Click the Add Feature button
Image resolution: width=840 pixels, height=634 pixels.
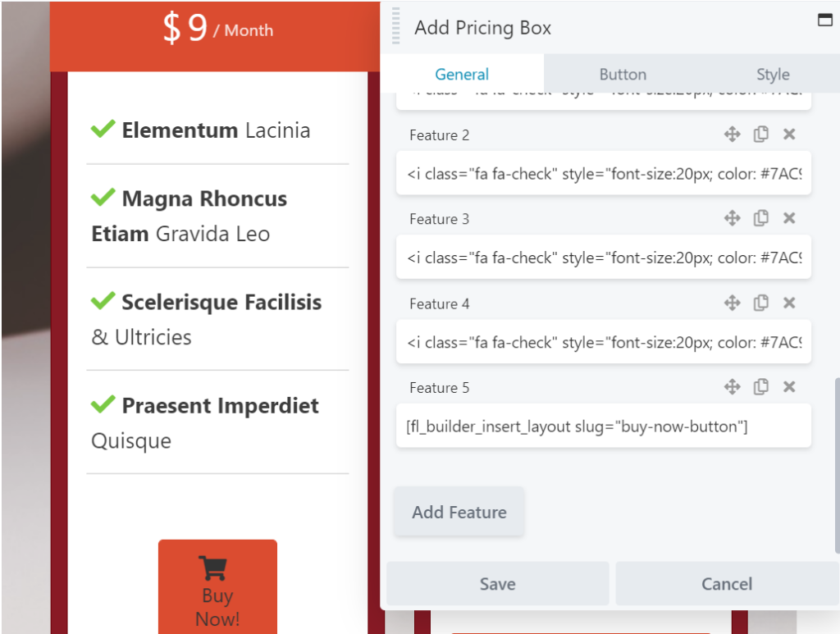click(x=459, y=512)
